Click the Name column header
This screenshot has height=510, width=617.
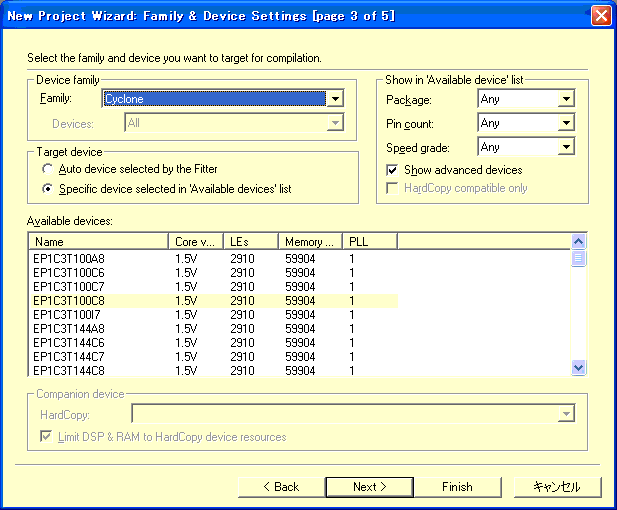point(98,241)
